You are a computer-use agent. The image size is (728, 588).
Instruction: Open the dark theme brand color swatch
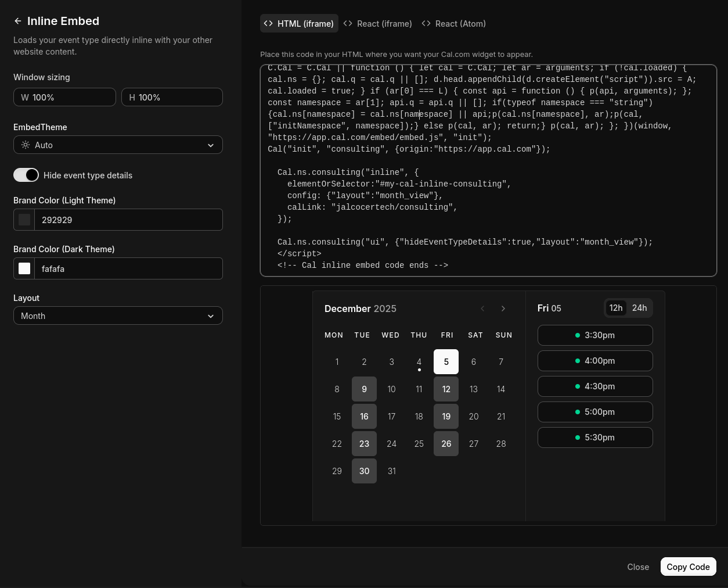[24, 268]
